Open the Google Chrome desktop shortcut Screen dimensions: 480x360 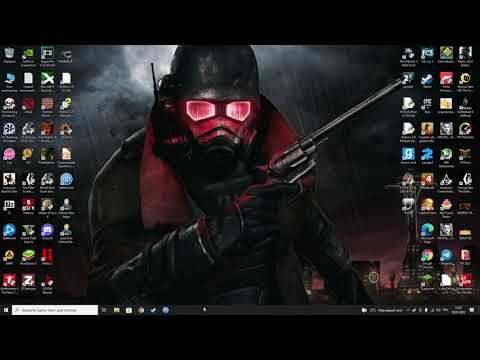tap(427, 258)
